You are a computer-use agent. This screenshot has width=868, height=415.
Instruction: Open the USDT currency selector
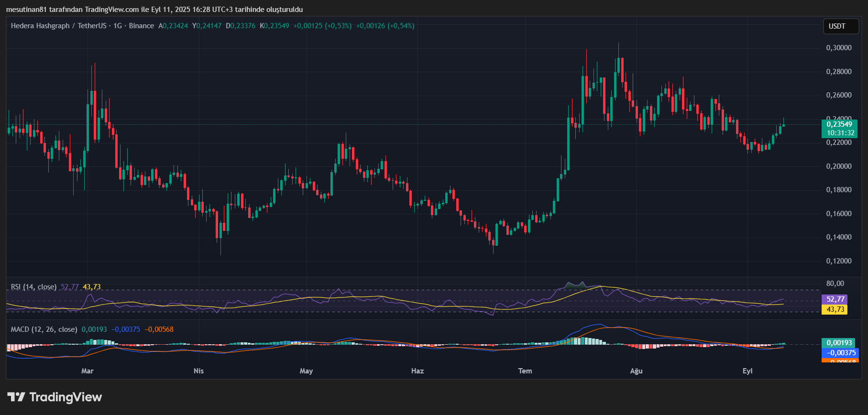point(837,26)
